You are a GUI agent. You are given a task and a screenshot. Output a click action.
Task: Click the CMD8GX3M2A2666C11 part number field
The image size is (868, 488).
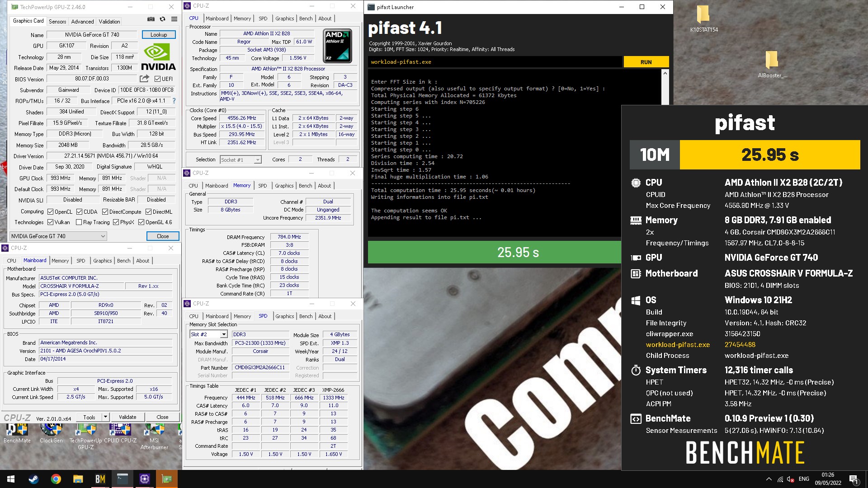(259, 368)
